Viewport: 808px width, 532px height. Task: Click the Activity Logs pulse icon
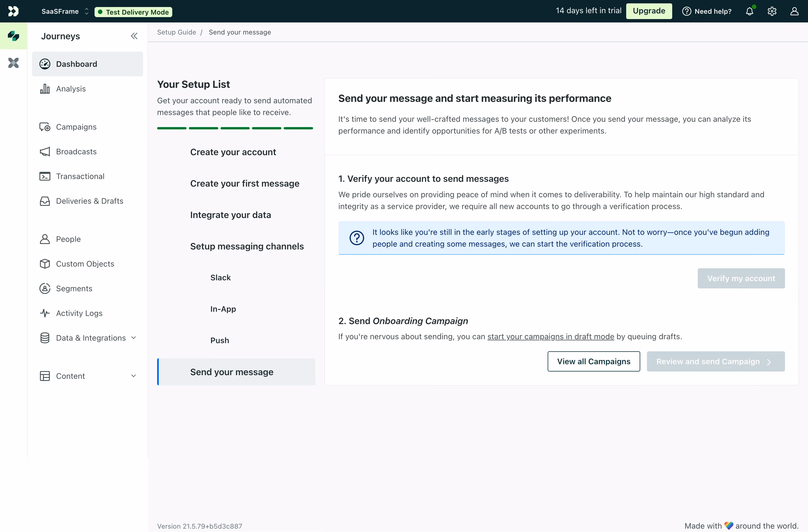(x=45, y=313)
